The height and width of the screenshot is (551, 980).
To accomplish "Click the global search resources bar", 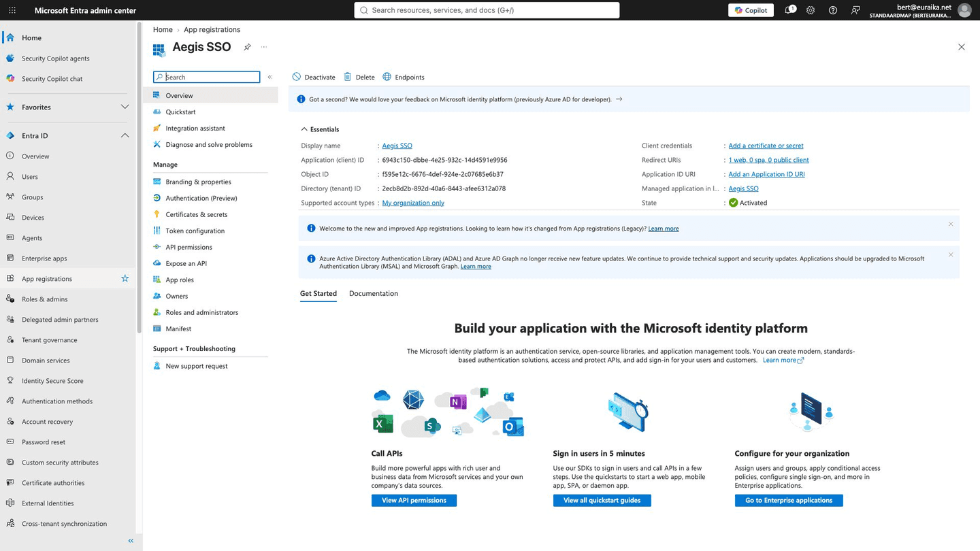I will tap(487, 10).
